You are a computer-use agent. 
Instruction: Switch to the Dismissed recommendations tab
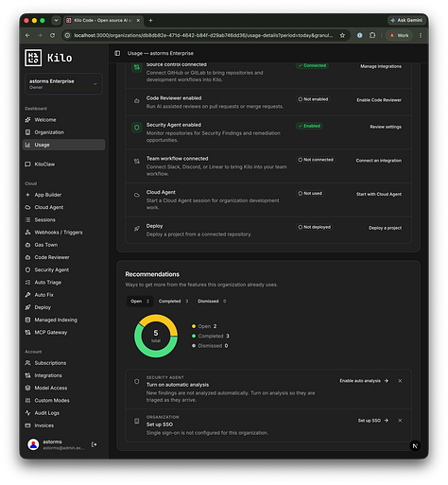pyautogui.click(x=212, y=302)
